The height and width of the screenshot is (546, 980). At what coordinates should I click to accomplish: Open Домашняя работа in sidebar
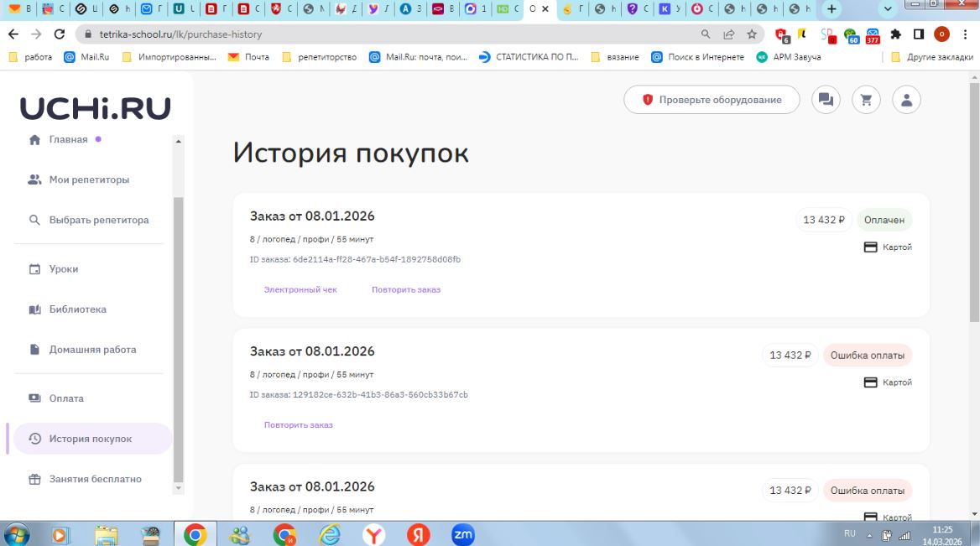(x=92, y=350)
